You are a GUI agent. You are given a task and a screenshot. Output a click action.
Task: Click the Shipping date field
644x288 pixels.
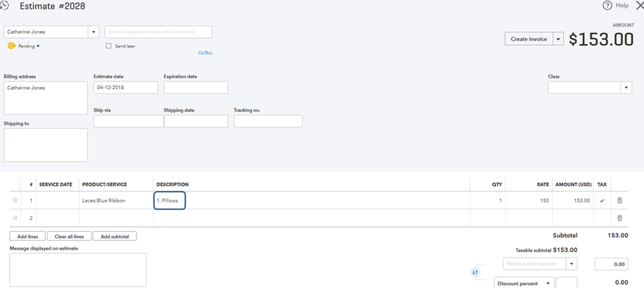[196, 121]
